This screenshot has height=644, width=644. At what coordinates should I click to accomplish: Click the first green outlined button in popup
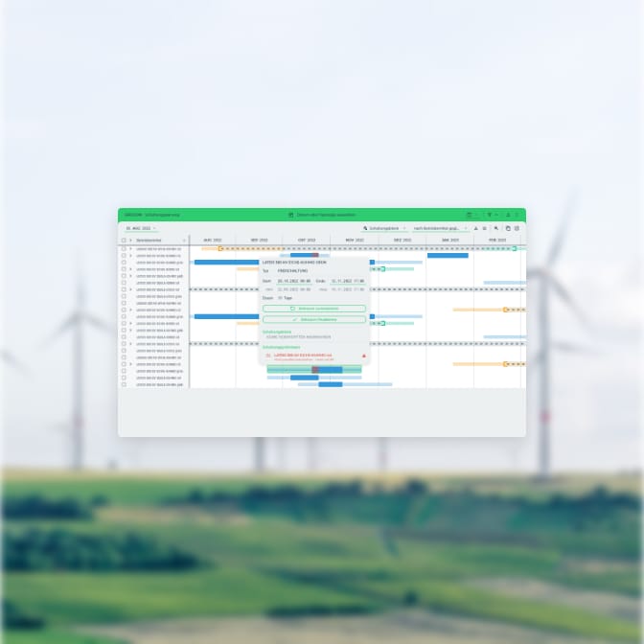314,309
